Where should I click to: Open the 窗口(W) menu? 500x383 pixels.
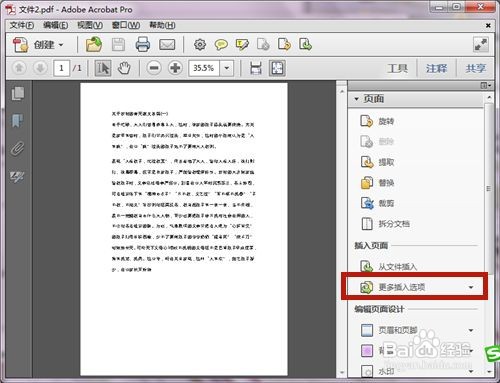click(126, 25)
